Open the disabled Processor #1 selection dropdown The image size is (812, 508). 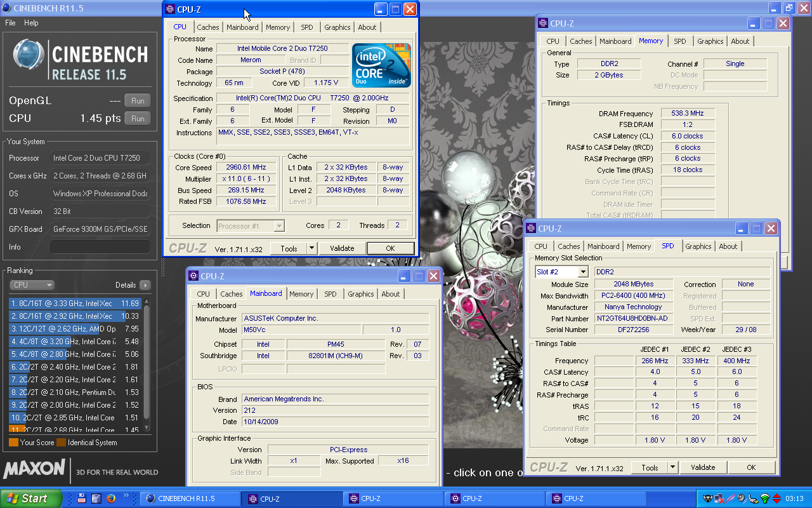point(251,225)
